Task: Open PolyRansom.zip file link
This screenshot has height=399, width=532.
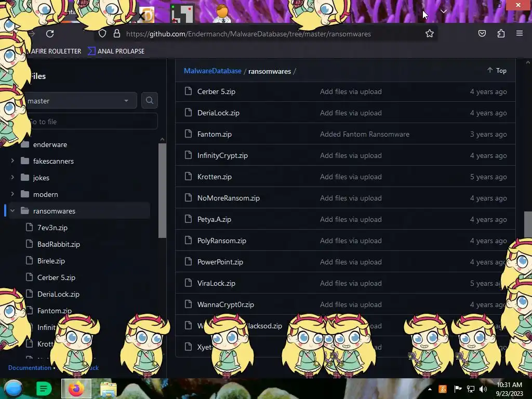Action: pyautogui.click(x=221, y=241)
